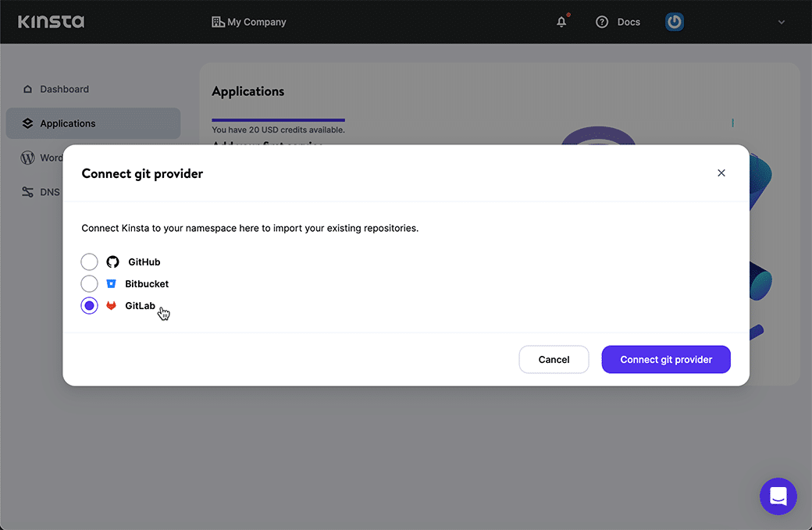Close the Connect git provider dialog
812x530 pixels.
(721, 173)
